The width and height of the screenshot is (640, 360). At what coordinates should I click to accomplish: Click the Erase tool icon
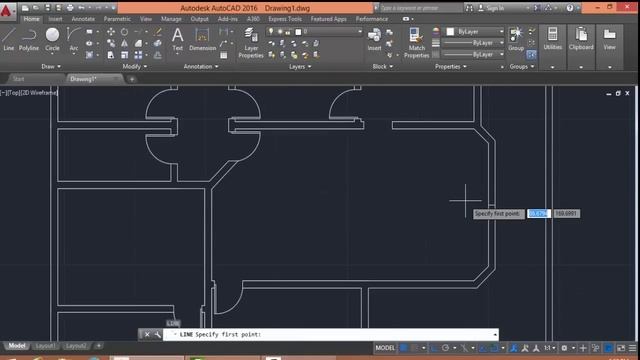click(158, 32)
